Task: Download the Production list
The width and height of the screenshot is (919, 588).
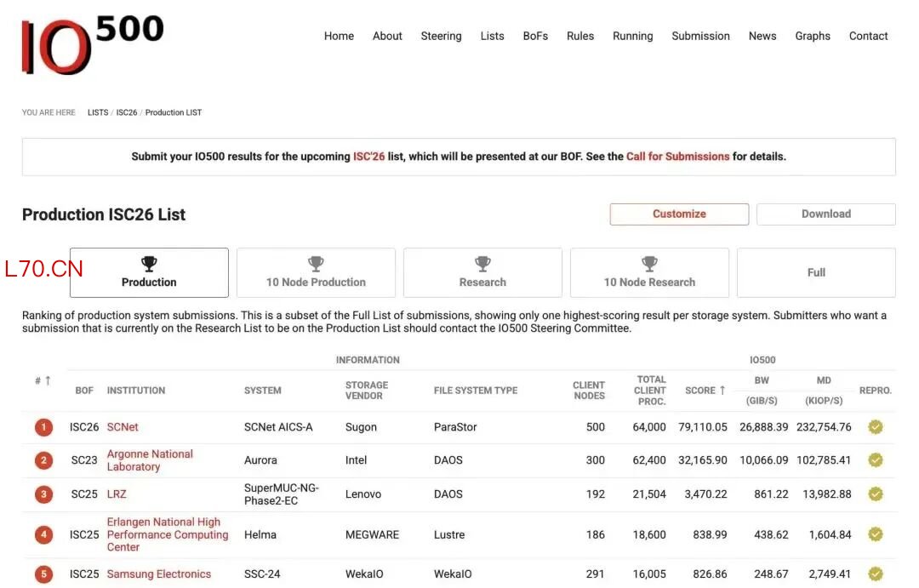Action: coord(825,214)
